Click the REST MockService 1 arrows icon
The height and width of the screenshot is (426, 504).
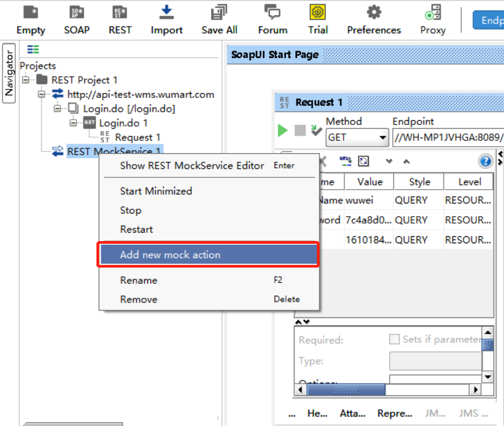58,151
